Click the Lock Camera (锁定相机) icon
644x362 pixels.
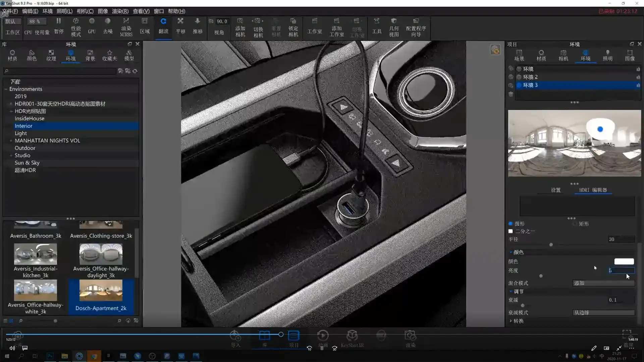click(x=293, y=21)
